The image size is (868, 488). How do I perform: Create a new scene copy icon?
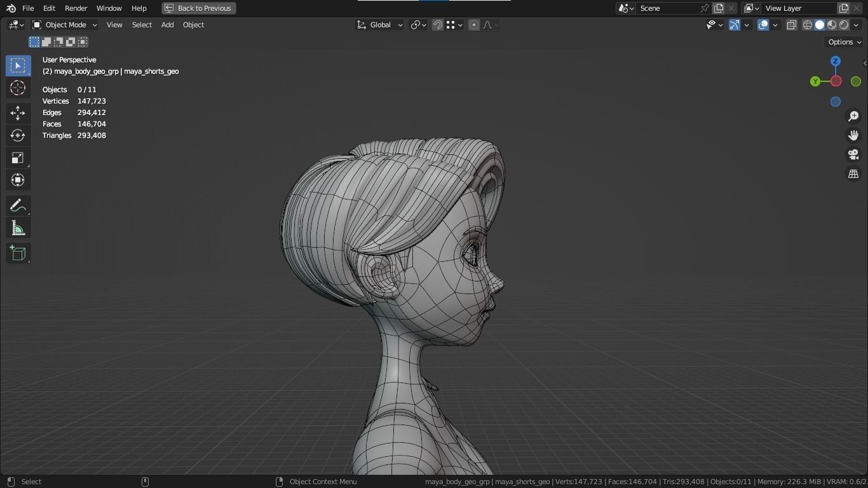pyautogui.click(x=719, y=8)
